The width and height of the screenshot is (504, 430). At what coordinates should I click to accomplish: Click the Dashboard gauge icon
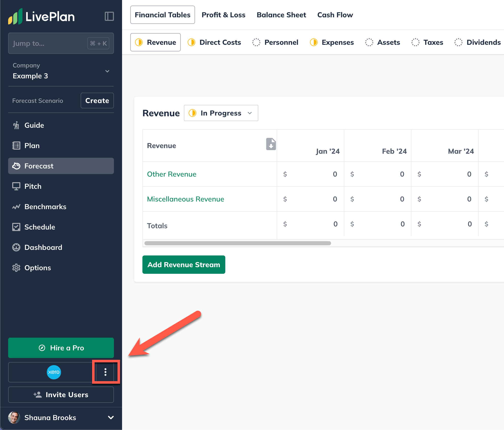tap(16, 247)
